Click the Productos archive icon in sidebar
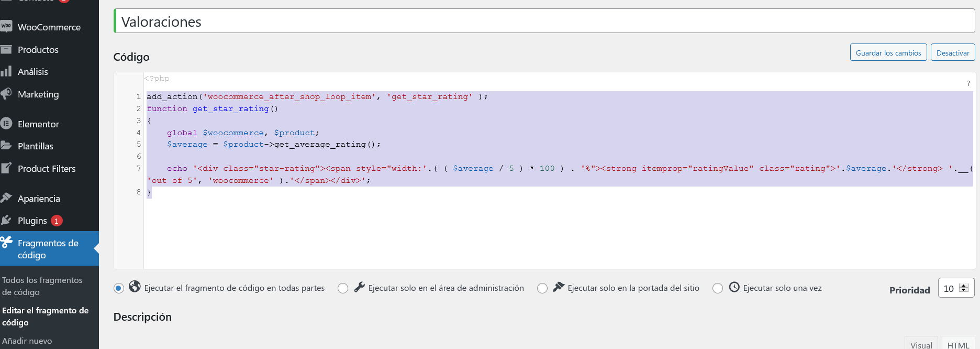Screen dimensions: 980x349 pos(6,50)
